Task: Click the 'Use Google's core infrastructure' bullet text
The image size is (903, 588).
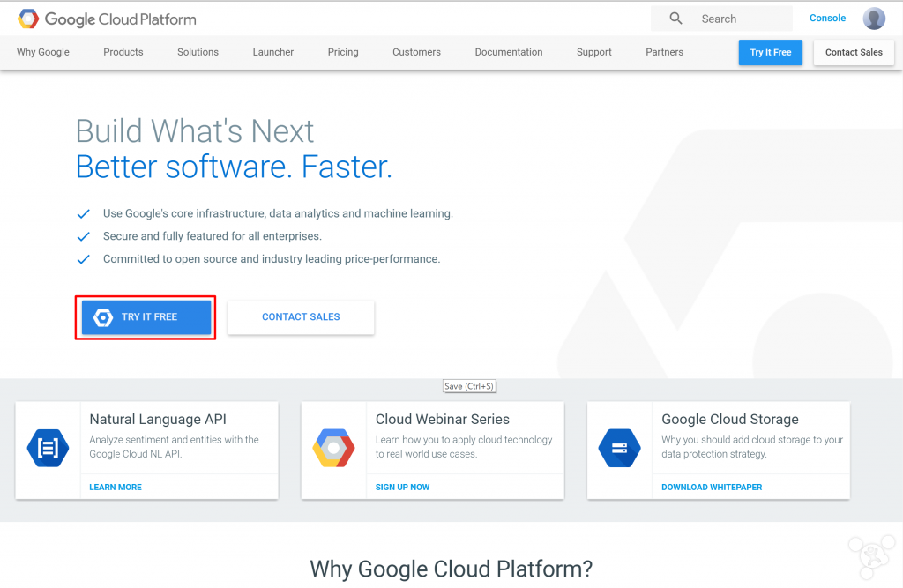Action: click(278, 213)
